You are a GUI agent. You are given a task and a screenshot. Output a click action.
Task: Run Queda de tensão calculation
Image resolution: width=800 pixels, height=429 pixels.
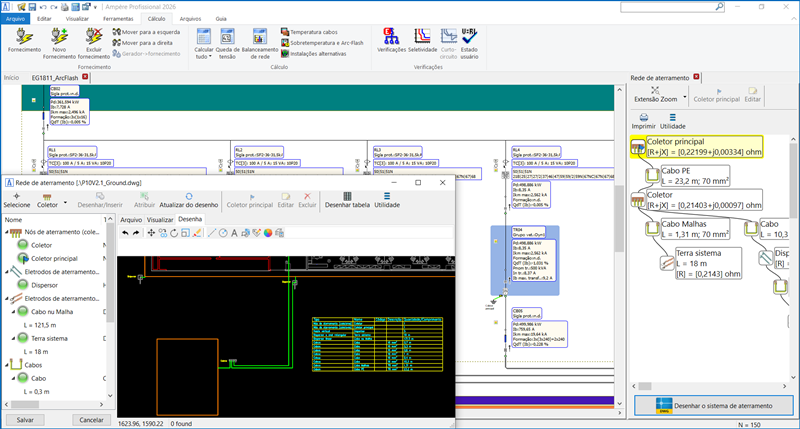pyautogui.click(x=227, y=38)
